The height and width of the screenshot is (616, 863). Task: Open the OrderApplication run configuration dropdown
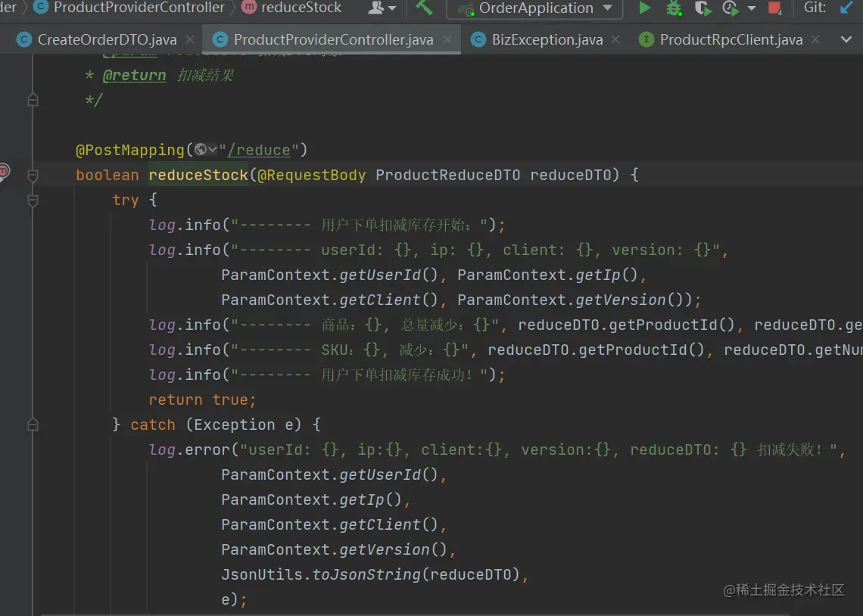[535, 8]
